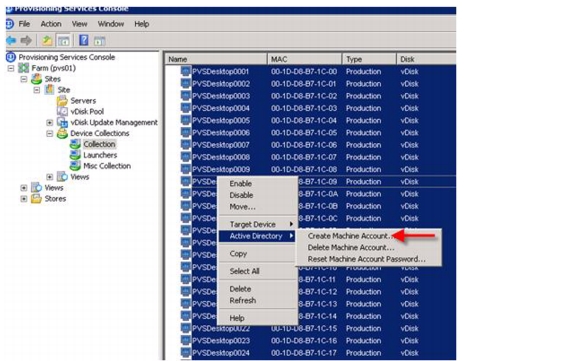
Task: Click the Forward arrow toolbar icon
Action: [x=26, y=40]
